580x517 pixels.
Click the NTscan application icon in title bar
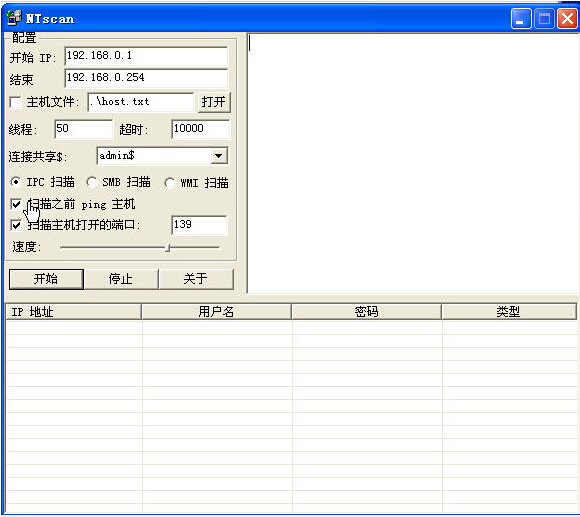coord(14,18)
